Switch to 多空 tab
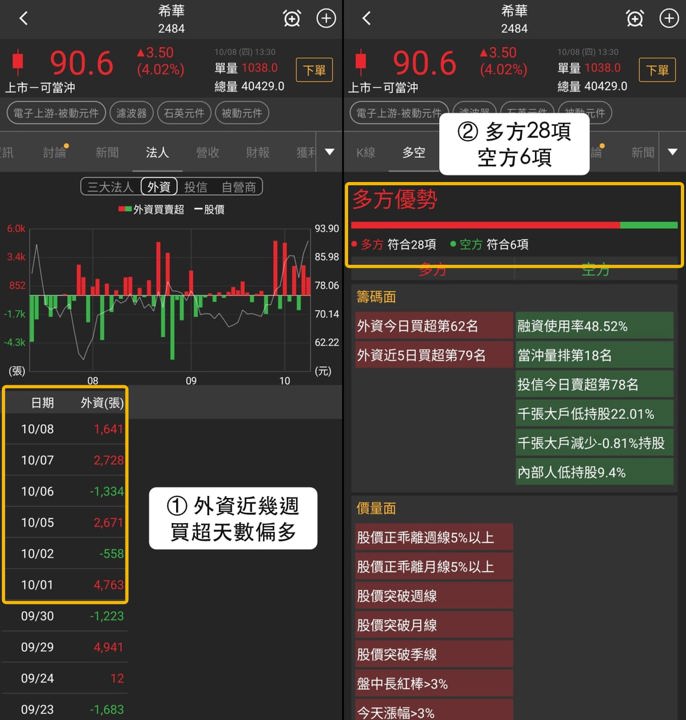 [414, 152]
